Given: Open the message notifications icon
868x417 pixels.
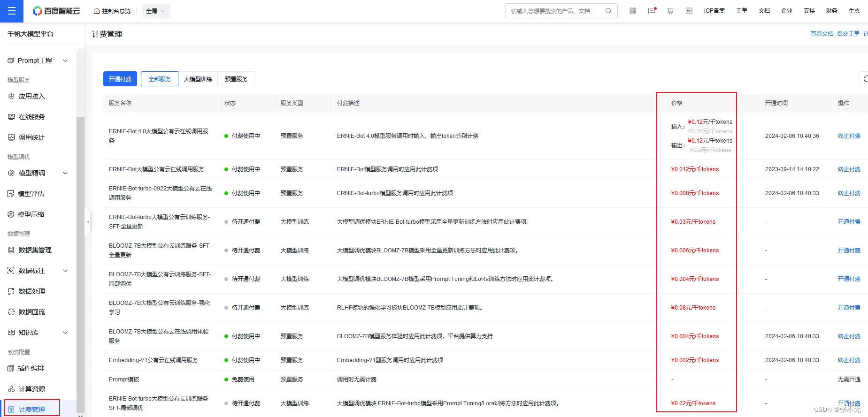Looking at the screenshot, I should [x=652, y=11].
